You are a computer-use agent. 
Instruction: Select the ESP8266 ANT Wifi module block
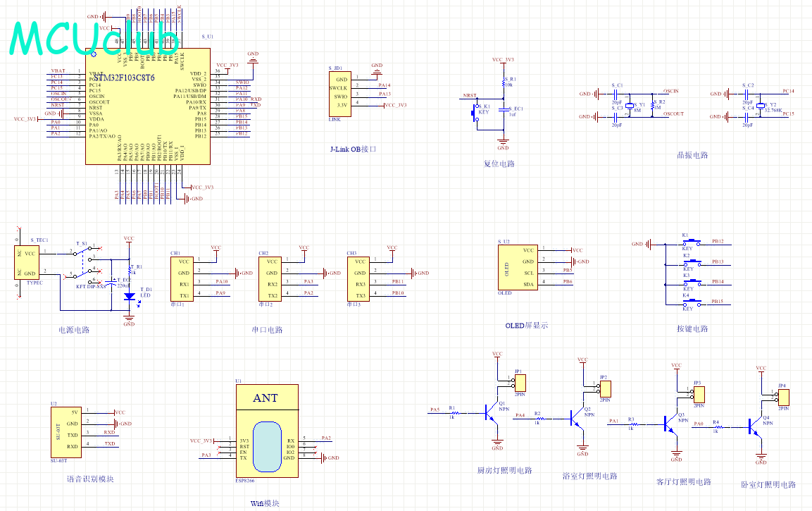point(267,431)
